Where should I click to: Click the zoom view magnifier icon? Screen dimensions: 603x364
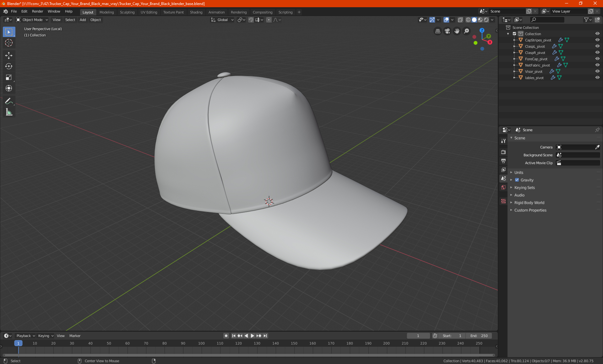[x=467, y=31]
